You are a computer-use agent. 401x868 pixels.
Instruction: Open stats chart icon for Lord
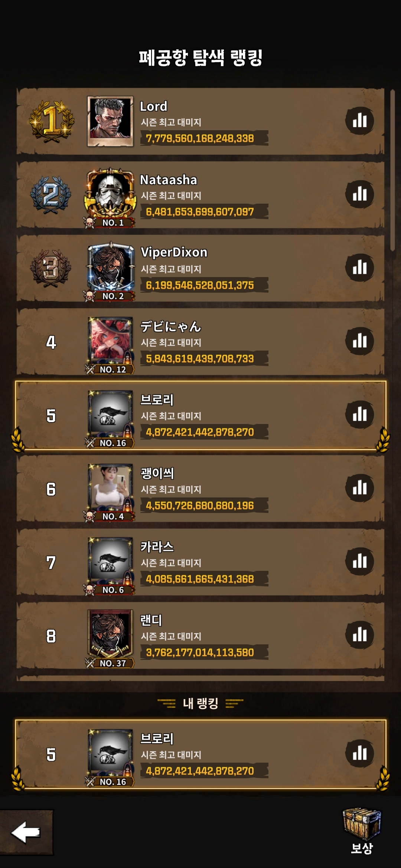(x=359, y=121)
